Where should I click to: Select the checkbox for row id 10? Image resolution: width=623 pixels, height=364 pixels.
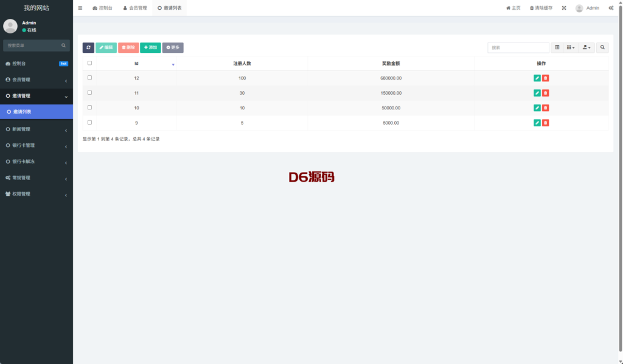click(90, 108)
